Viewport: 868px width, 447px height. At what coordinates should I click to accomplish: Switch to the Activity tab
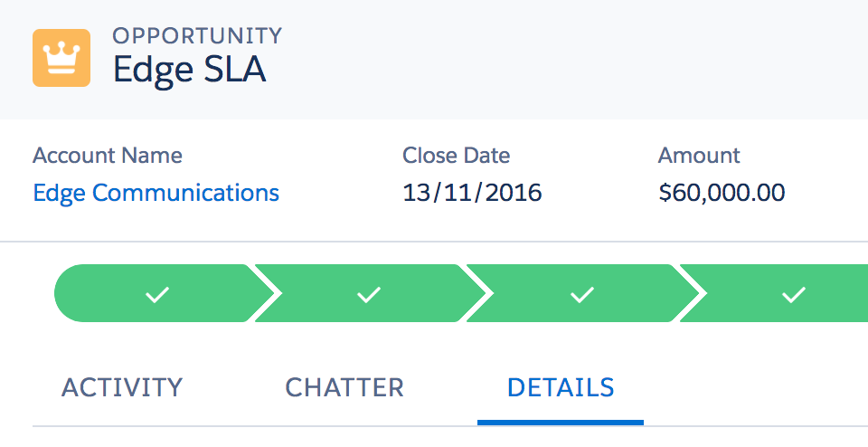(122, 387)
